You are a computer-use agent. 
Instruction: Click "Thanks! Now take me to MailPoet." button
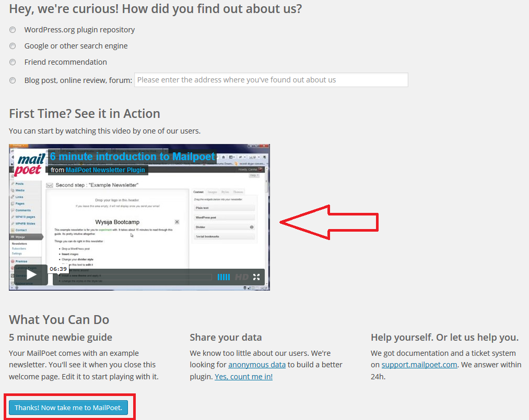pyautogui.click(x=68, y=407)
